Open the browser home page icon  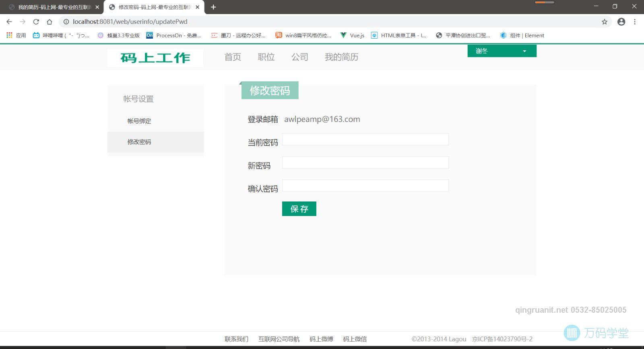point(49,22)
